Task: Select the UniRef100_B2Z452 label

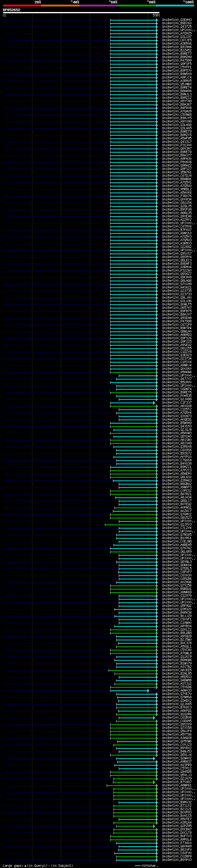Action: (177, 50)
